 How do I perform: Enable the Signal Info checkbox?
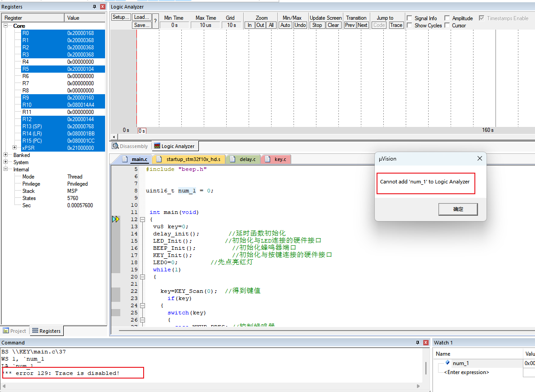coord(409,18)
